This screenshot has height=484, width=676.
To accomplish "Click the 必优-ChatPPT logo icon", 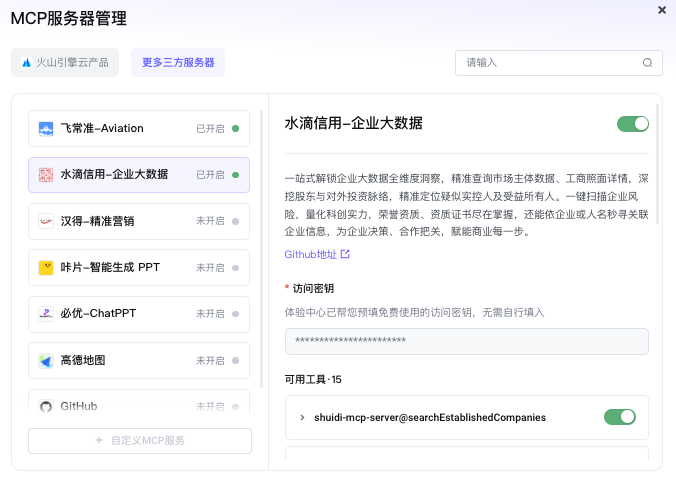I will point(46,314).
